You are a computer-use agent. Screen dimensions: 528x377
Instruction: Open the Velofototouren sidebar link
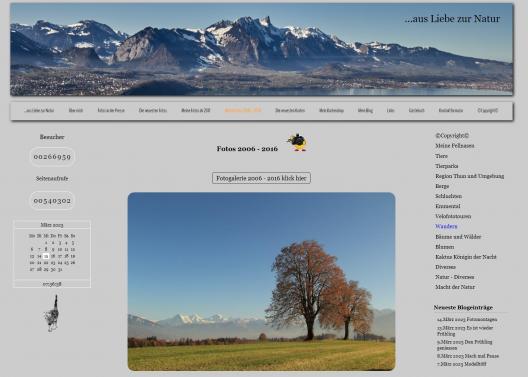point(453,216)
